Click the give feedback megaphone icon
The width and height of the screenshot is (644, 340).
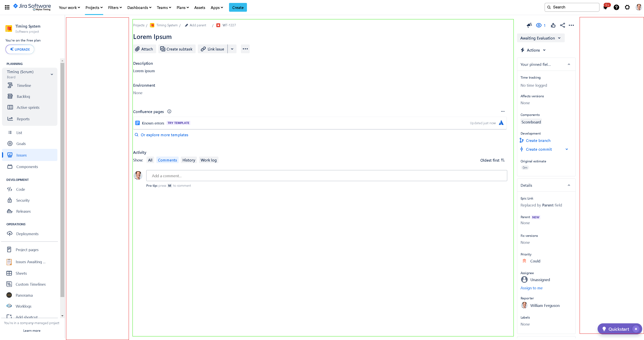pos(529,25)
